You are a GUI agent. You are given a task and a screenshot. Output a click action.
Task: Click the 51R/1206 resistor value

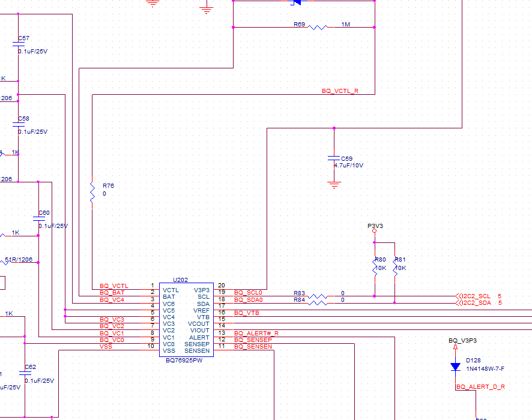(19, 260)
